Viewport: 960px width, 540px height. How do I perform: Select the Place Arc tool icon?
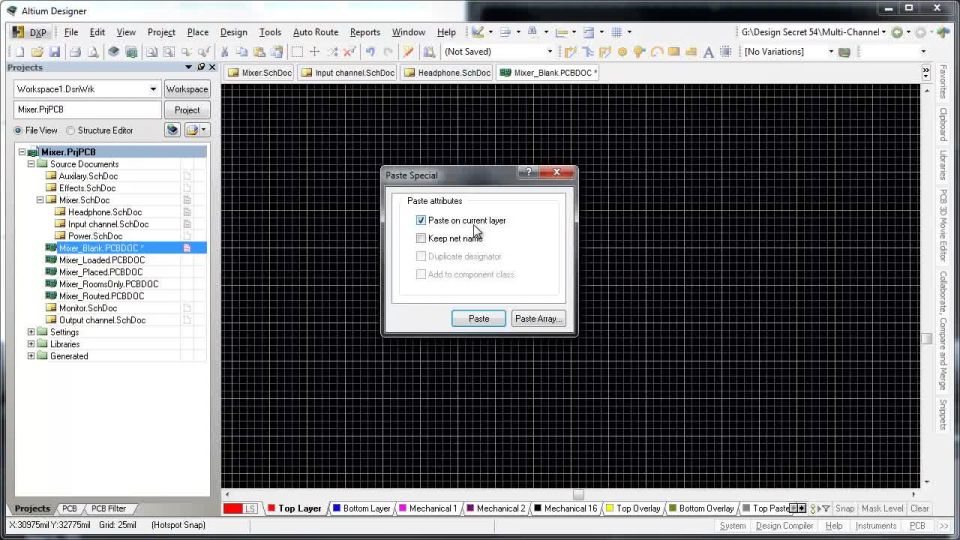(x=657, y=52)
